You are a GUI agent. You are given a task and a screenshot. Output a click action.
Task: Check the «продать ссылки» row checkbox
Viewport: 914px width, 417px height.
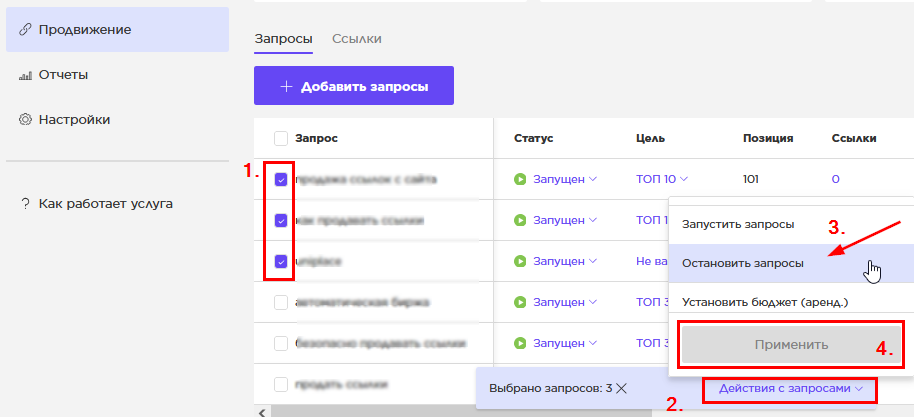point(281,385)
